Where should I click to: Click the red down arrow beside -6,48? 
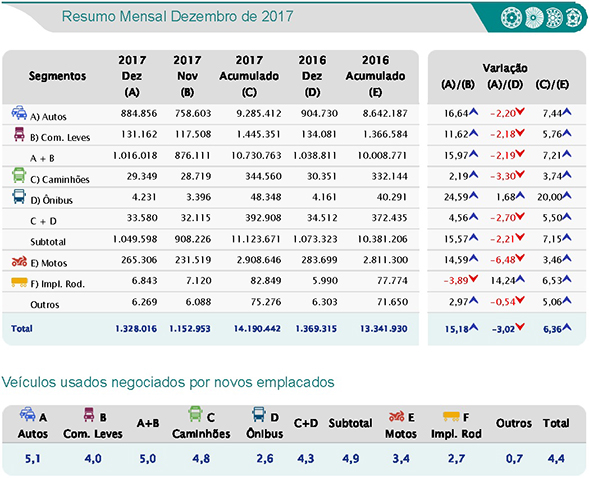click(x=520, y=258)
